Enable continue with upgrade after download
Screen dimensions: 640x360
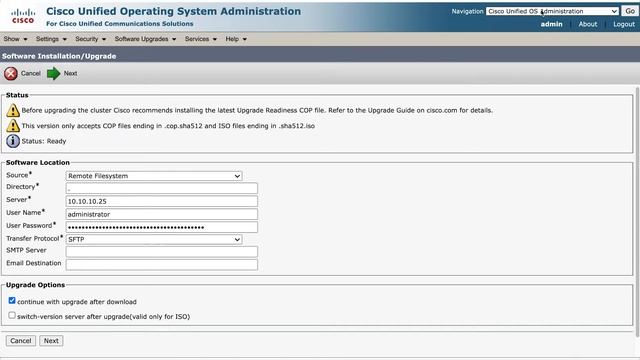click(12, 300)
